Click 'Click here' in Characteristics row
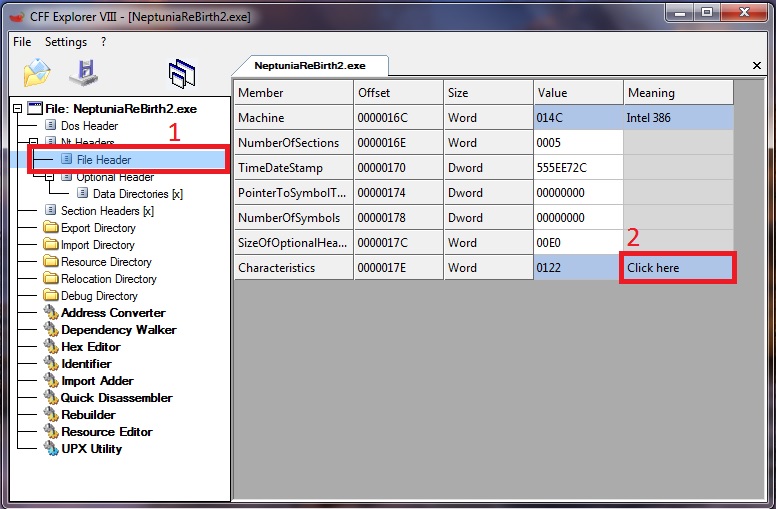The image size is (776, 509). click(678, 267)
